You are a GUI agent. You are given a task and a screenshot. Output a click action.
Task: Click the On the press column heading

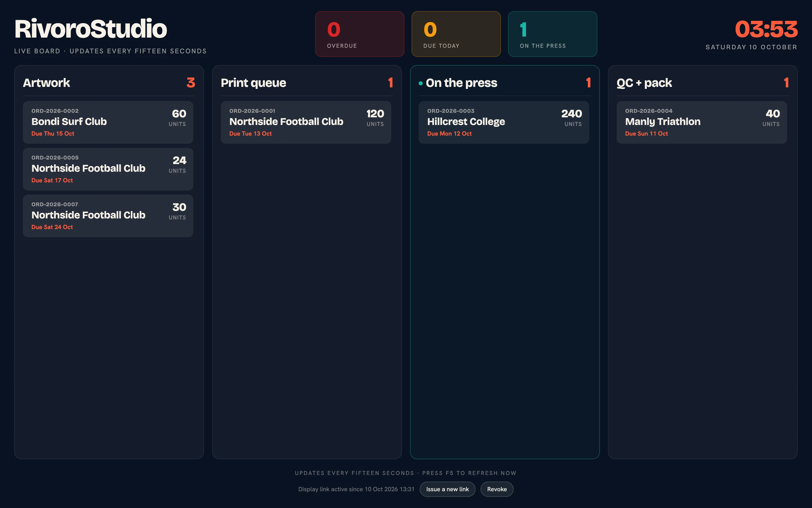coord(461,83)
